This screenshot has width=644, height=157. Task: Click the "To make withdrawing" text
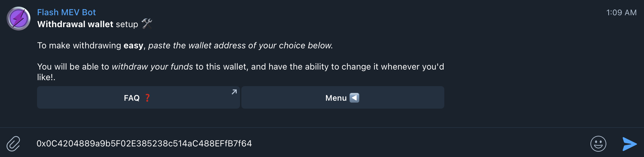coord(79,45)
